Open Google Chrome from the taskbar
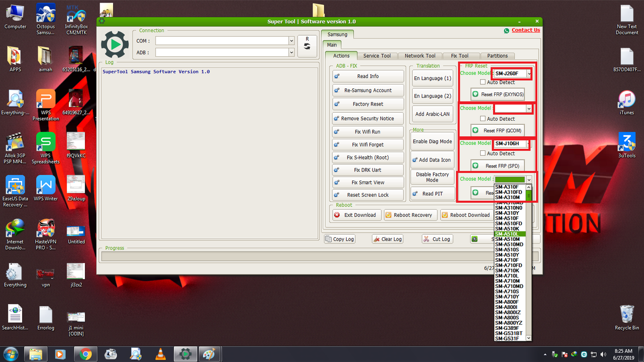The height and width of the screenshot is (362, 644). click(85, 354)
